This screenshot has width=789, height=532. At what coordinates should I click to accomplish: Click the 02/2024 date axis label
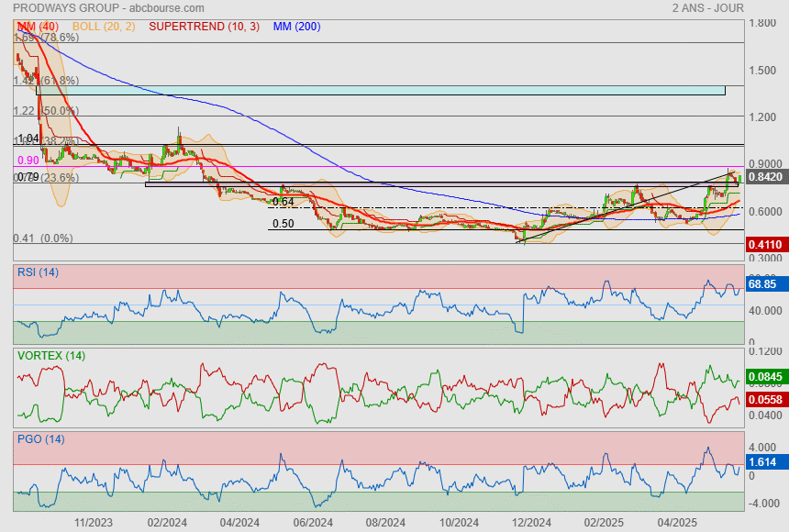167,523
